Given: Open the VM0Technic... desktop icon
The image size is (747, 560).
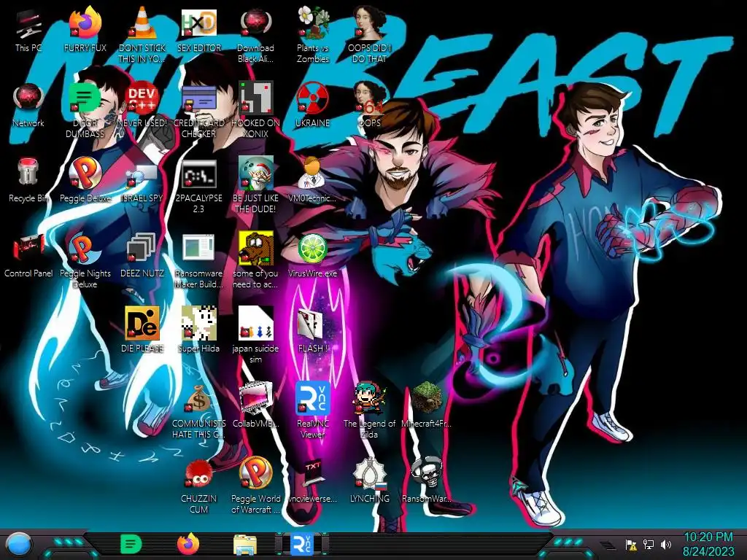Looking at the screenshot, I should (312, 181).
